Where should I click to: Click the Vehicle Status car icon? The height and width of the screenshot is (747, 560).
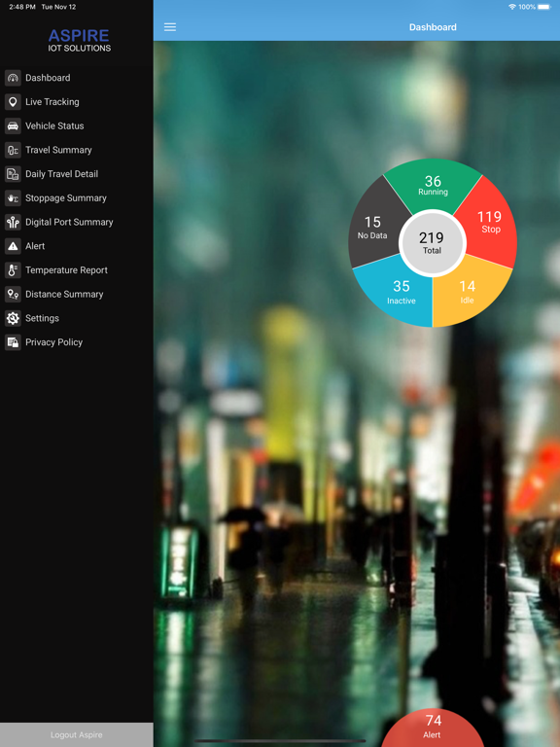tap(13, 125)
